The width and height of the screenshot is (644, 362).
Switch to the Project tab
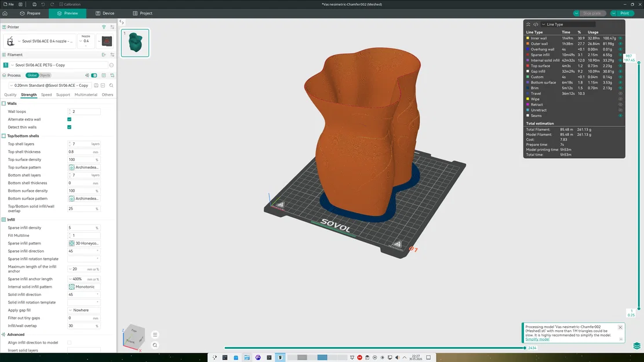coord(143,13)
